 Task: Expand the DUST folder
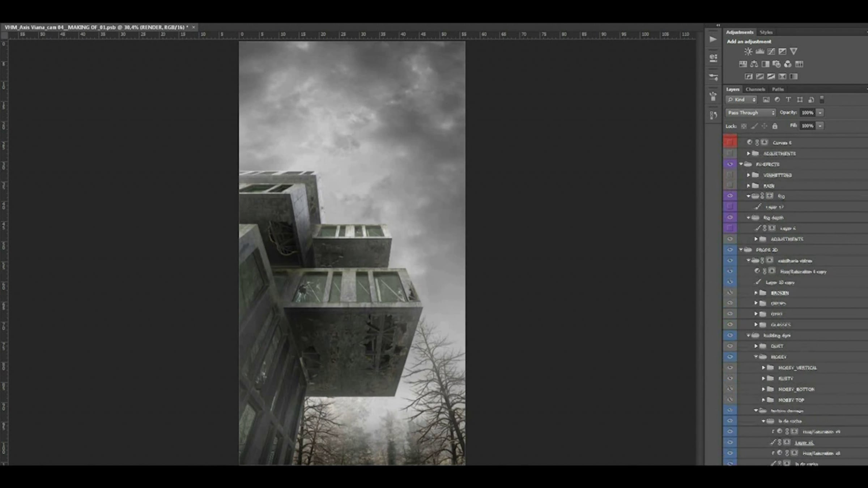(x=756, y=346)
